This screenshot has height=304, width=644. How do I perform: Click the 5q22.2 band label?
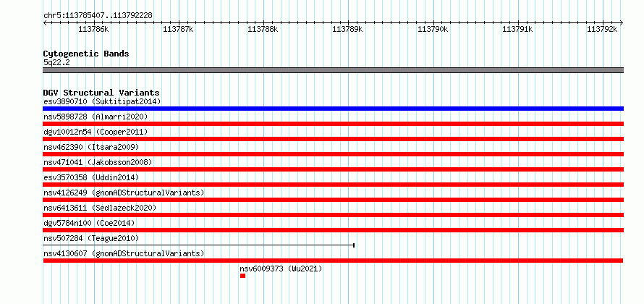tap(55, 62)
